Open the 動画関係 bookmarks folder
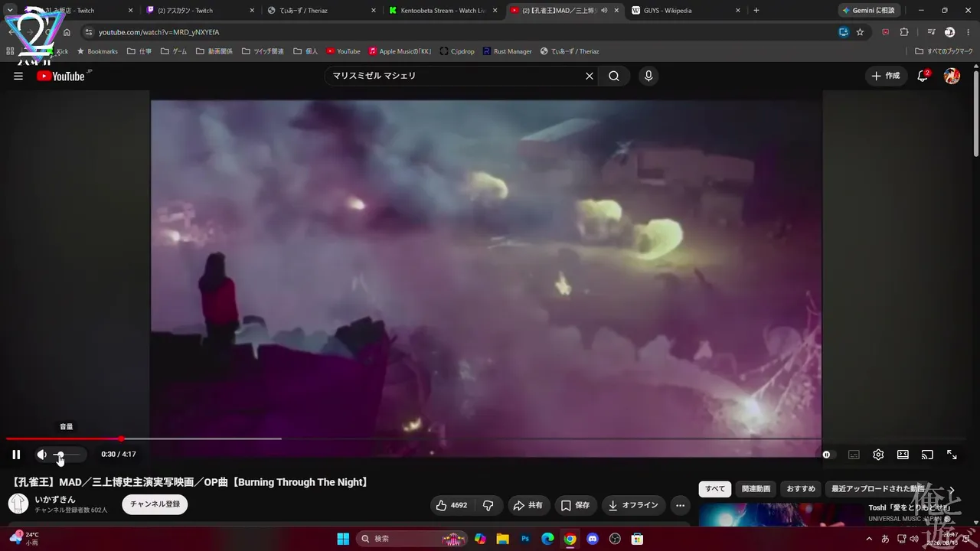 (214, 51)
